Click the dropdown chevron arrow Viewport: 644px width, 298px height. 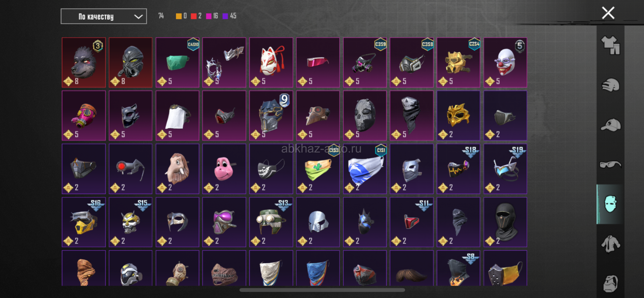click(138, 17)
